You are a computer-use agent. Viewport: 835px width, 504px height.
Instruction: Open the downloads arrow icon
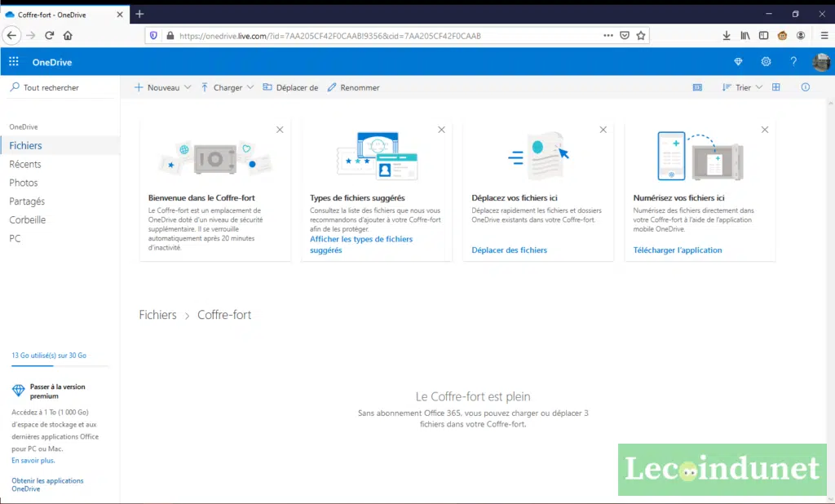click(727, 36)
